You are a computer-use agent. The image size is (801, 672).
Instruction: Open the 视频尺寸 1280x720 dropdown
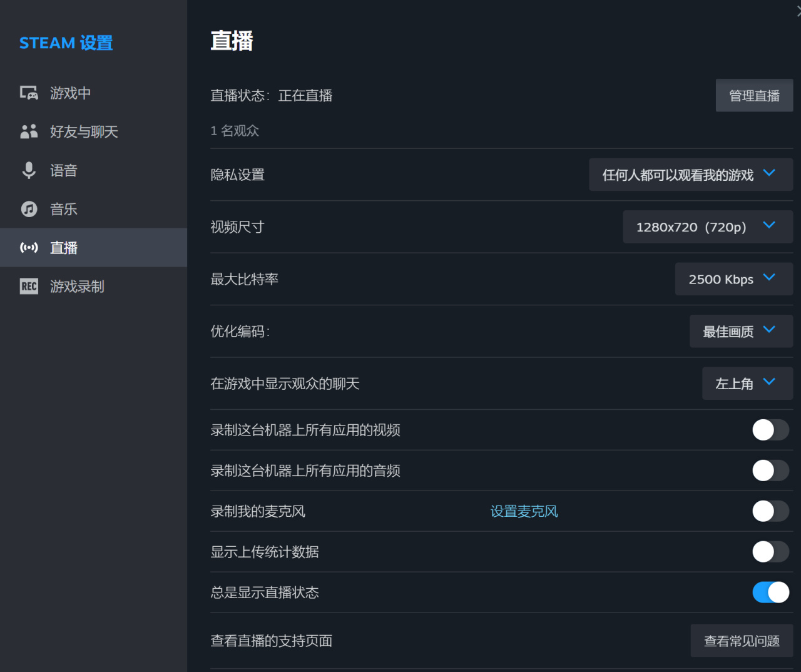coord(708,227)
